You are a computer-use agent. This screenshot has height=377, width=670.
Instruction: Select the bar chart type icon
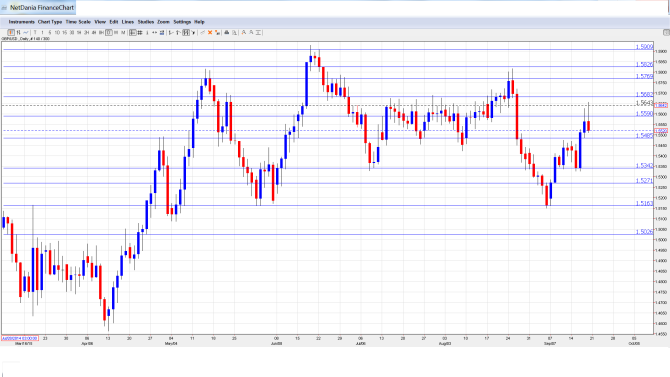[x=18, y=32]
